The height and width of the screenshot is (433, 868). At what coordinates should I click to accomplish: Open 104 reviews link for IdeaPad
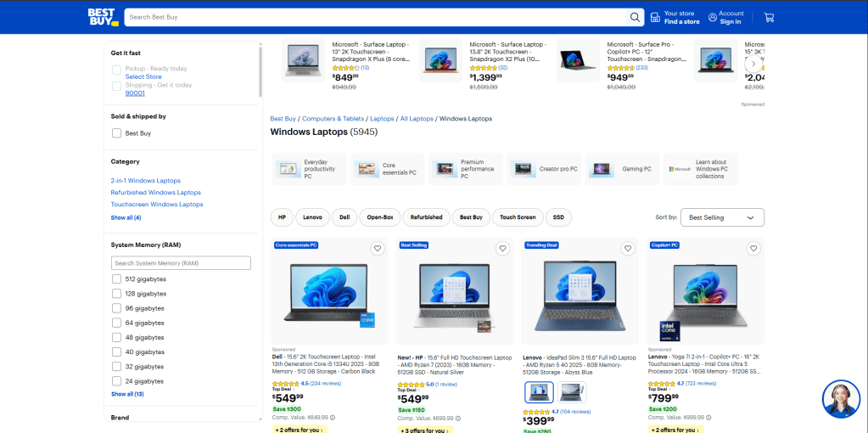pos(575,412)
